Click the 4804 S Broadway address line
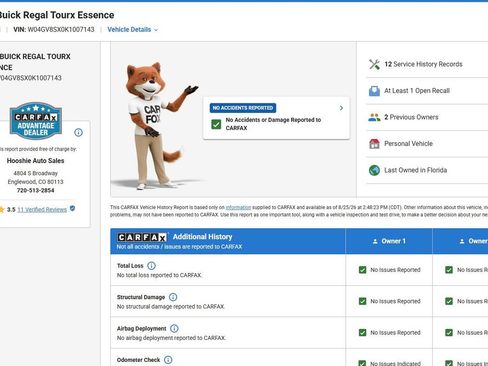 pyautogui.click(x=36, y=173)
